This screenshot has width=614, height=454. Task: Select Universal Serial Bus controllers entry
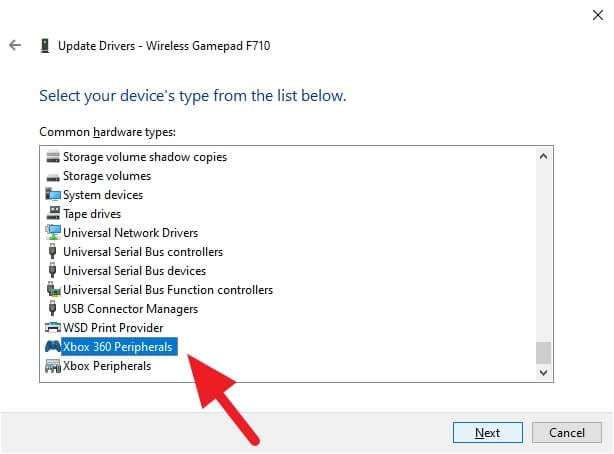point(143,252)
